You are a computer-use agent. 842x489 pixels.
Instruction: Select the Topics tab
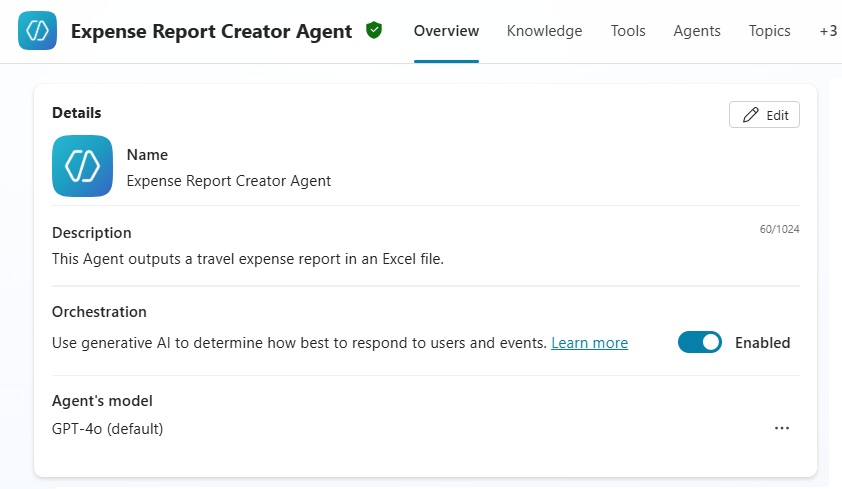coord(769,31)
